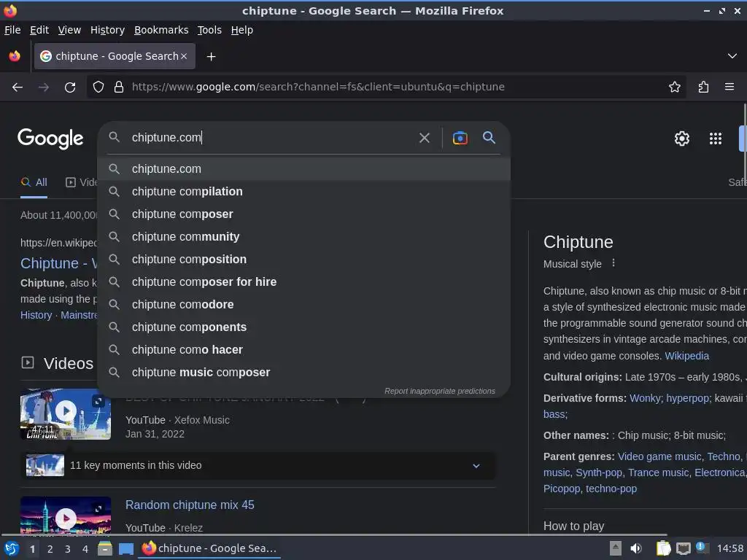Open Video game music genre link
Screen dimensions: 747x560
tap(659, 456)
